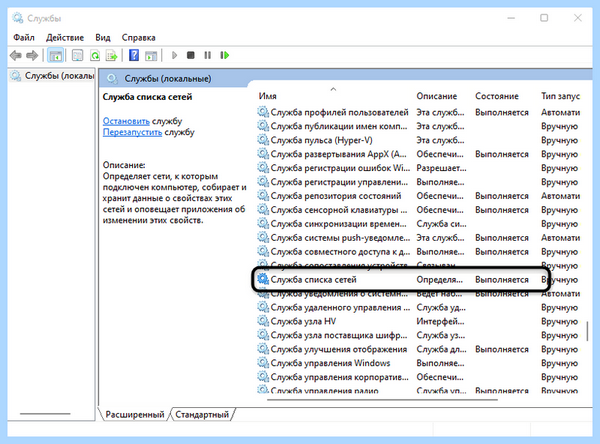Open the Файл menu
The width and height of the screenshot is (600, 444).
[24, 38]
